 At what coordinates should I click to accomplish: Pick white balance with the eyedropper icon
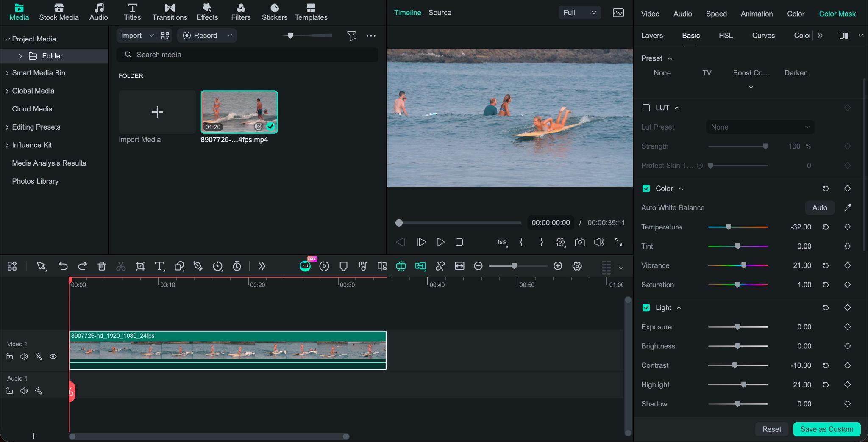[x=847, y=207]
